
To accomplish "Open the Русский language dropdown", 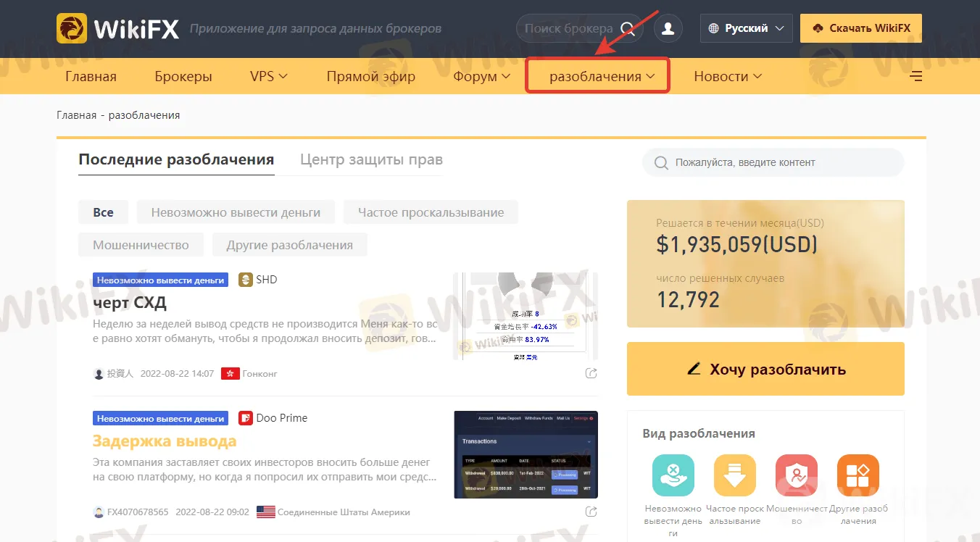I will point(746,28).
